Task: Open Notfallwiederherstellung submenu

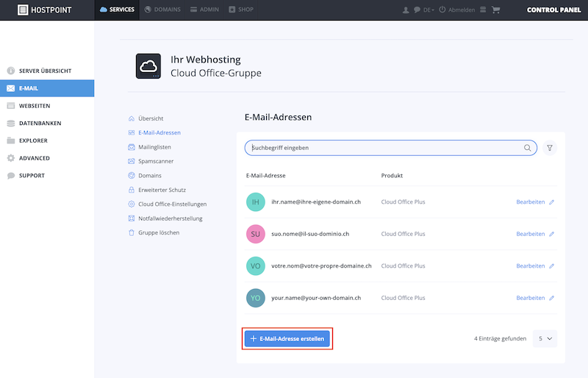Action: point(165,218)
